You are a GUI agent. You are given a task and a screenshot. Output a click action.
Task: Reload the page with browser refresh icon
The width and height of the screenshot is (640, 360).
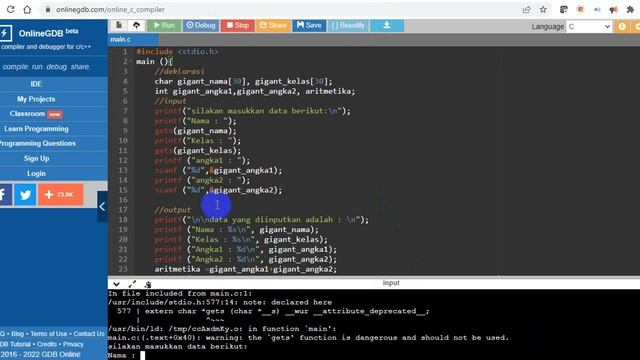pyautogui.click(x=11, y=9)
